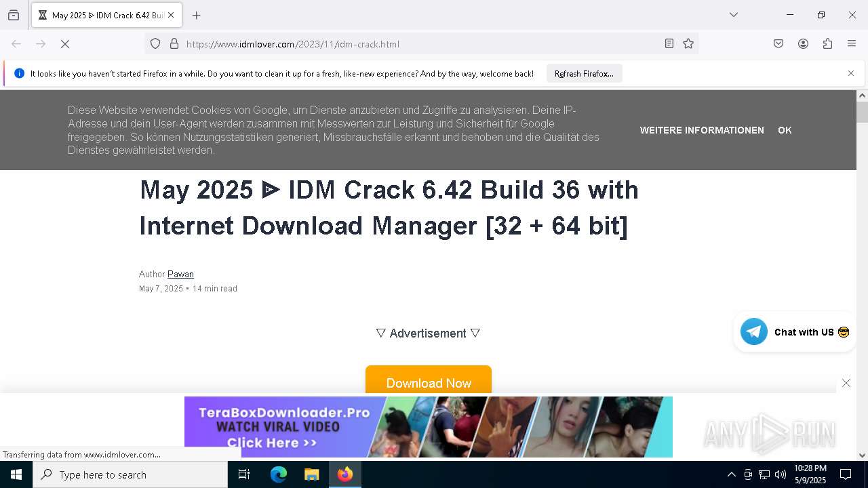Close the bottom banner ad
Image resolution: width=868 pixels, height=488 pixels.
pyautogui.click(x=846, y=383)
